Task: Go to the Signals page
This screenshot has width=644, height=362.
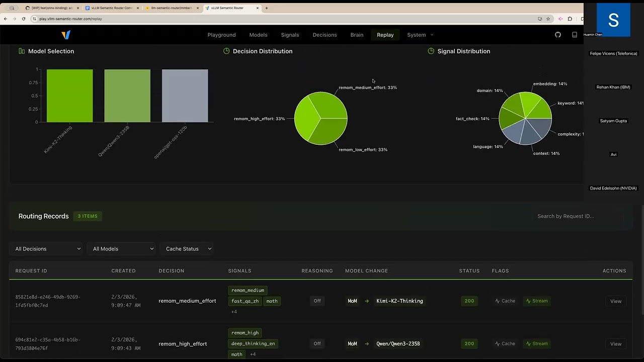Action: (x=290, y=35)
